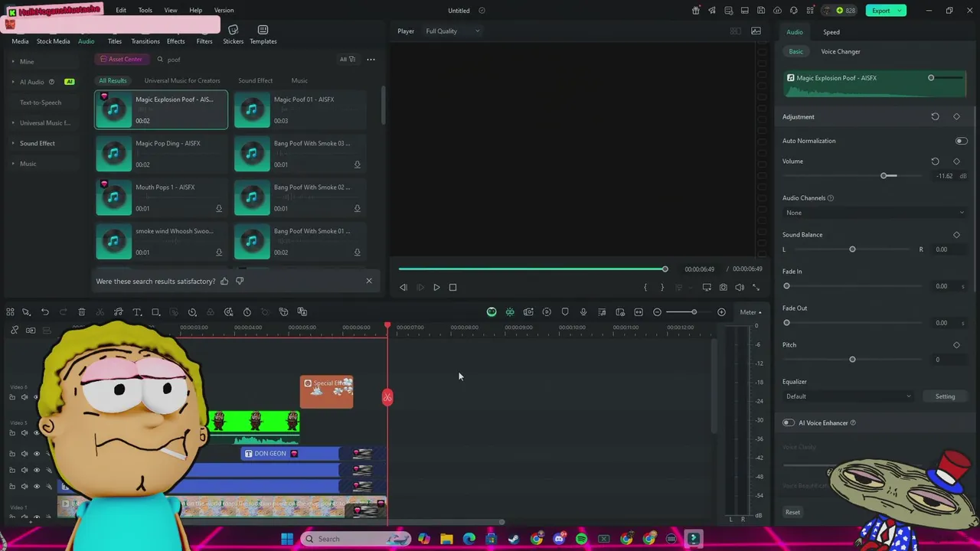Give thumbs down to search results
This screenshot has height=551, width=980.
click(x=240, y=281)
